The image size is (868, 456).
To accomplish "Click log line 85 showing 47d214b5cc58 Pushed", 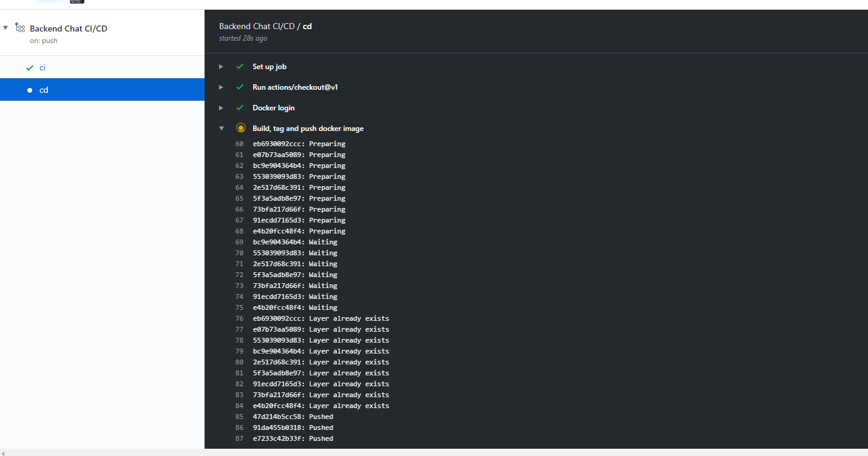I will click(293, 417).
